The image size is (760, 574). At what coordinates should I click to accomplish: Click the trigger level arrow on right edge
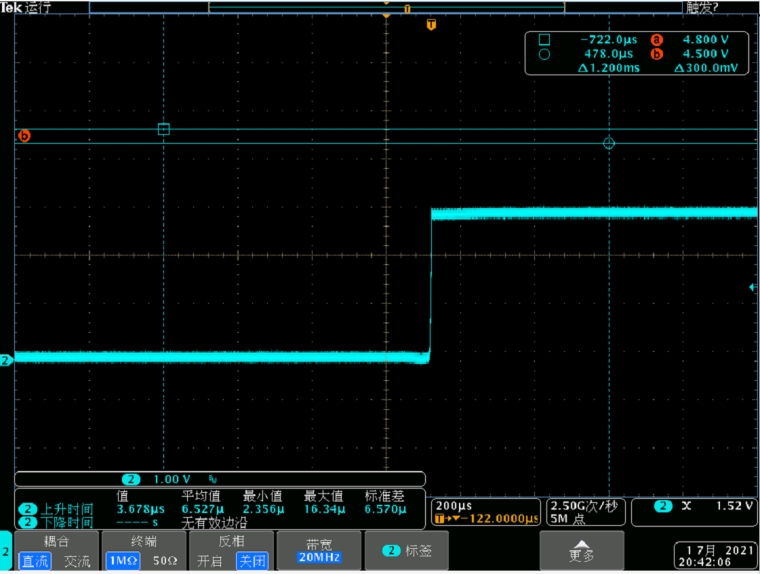click(753, 288)
